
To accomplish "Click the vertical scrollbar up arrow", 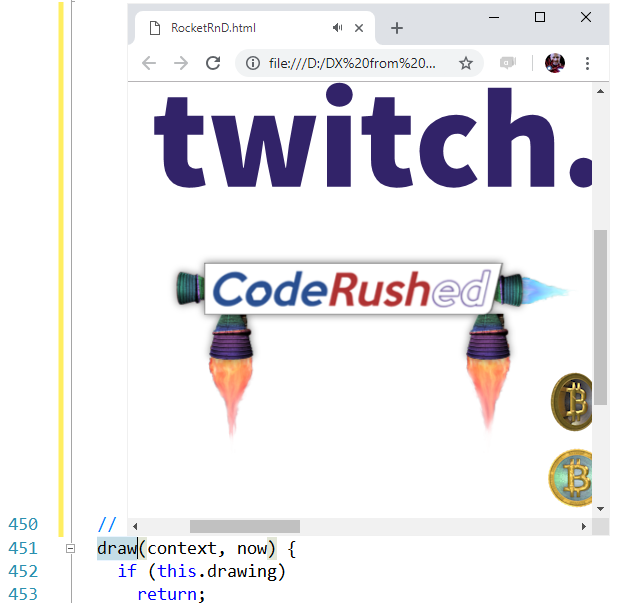I will [x=600, y=91].
